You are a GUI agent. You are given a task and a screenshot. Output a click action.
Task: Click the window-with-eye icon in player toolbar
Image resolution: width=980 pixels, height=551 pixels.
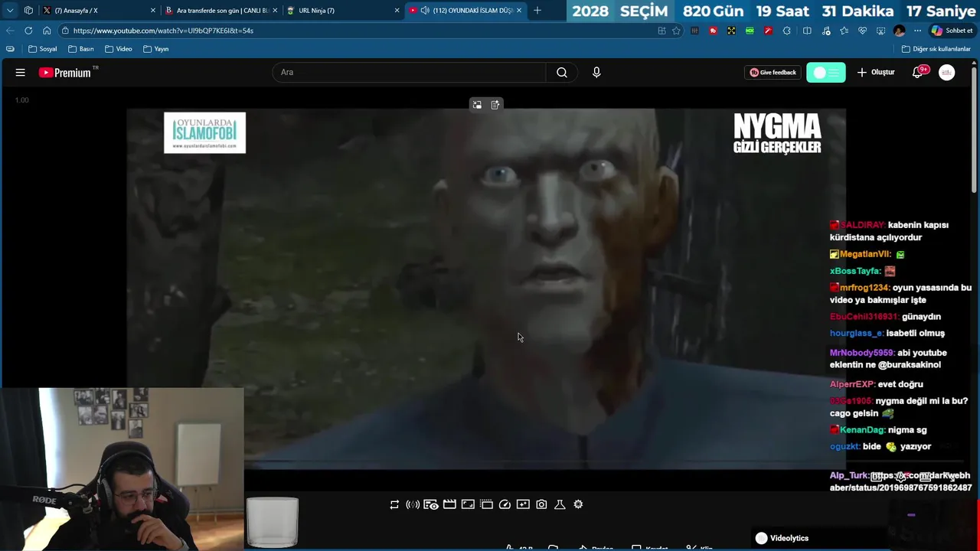431,504
